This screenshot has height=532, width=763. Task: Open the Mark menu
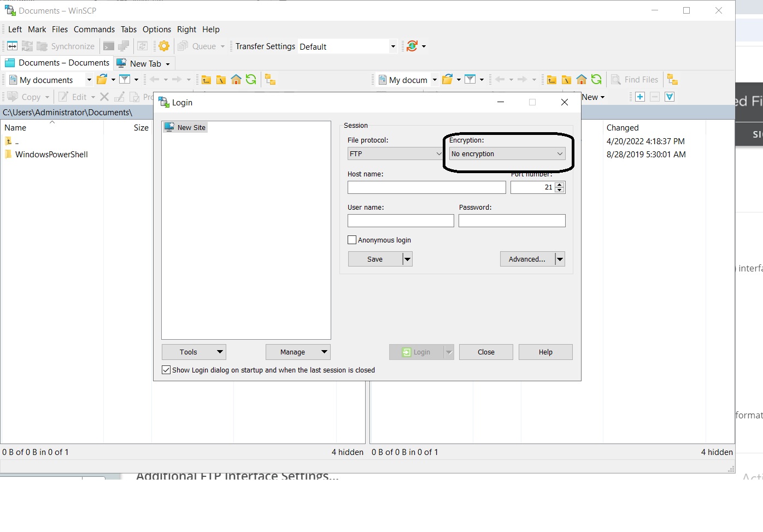tap(37, 29)
